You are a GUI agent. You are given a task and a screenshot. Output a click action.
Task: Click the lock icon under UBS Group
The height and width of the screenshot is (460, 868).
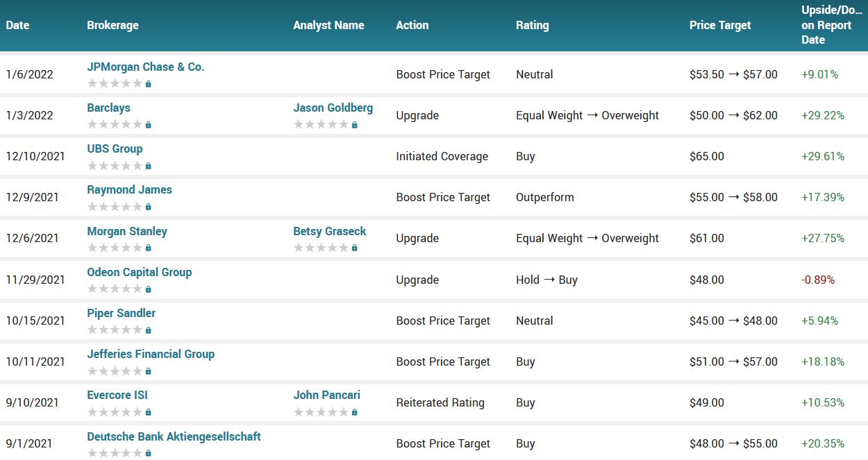pyautogui.click(x=149, y=166)
